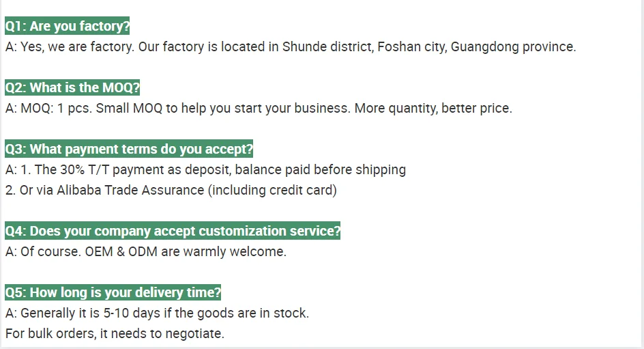The width and height of the screenshot is (644, 349).
Task: Click the Q4 customization service question heading
Action: pyautogui.click(x=173, y=231)
